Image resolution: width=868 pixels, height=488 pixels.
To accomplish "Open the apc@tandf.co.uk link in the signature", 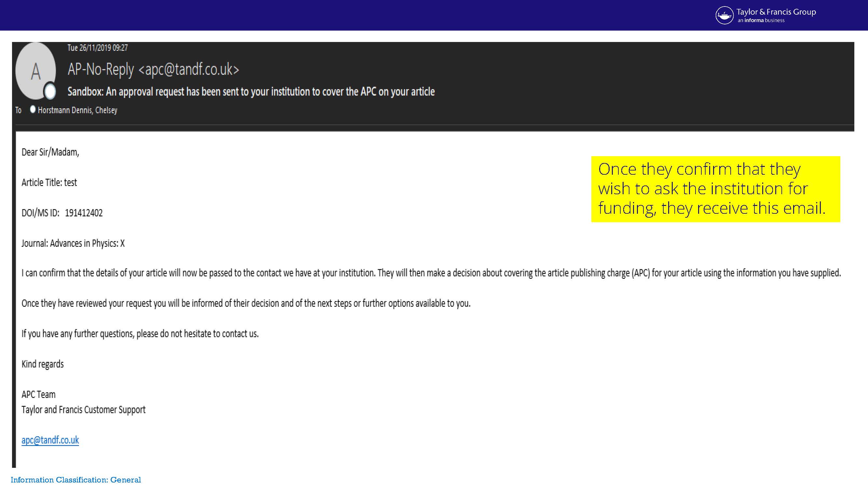I will tap(50, 440).
